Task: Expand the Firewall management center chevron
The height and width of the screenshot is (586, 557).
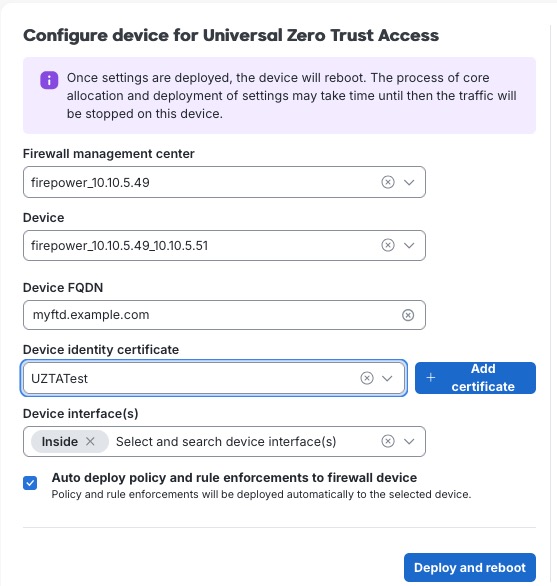Action: tap(409, 182)
